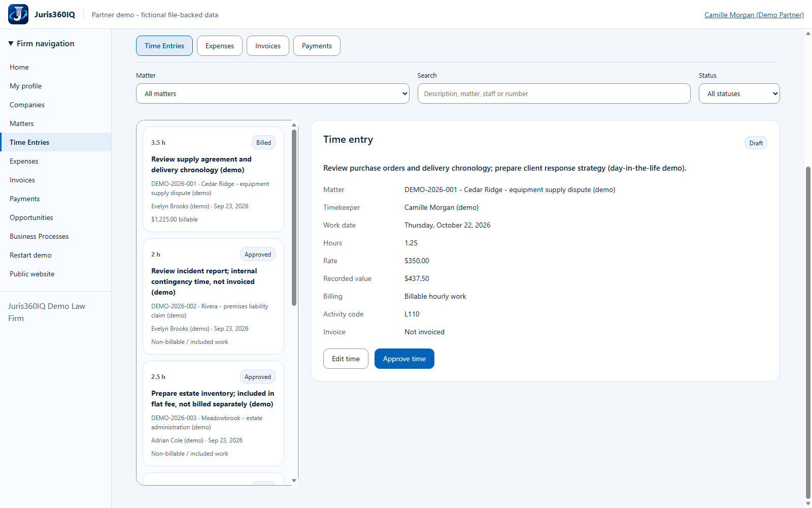812x508 pixels.
Task: Click the Approve time button
Action: point(404,359)
